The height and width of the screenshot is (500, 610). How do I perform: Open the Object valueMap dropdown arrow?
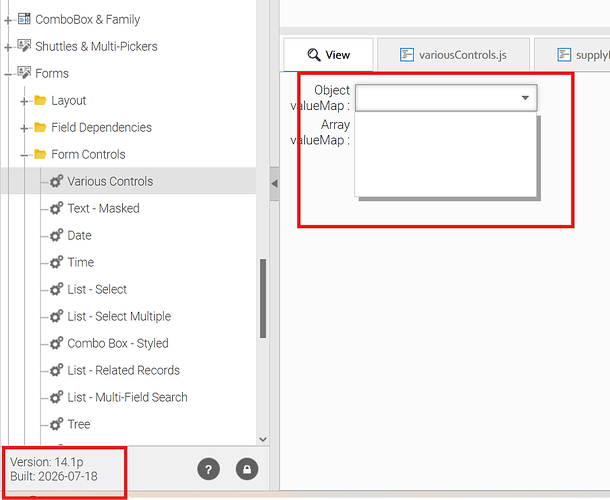click(525, 98)
